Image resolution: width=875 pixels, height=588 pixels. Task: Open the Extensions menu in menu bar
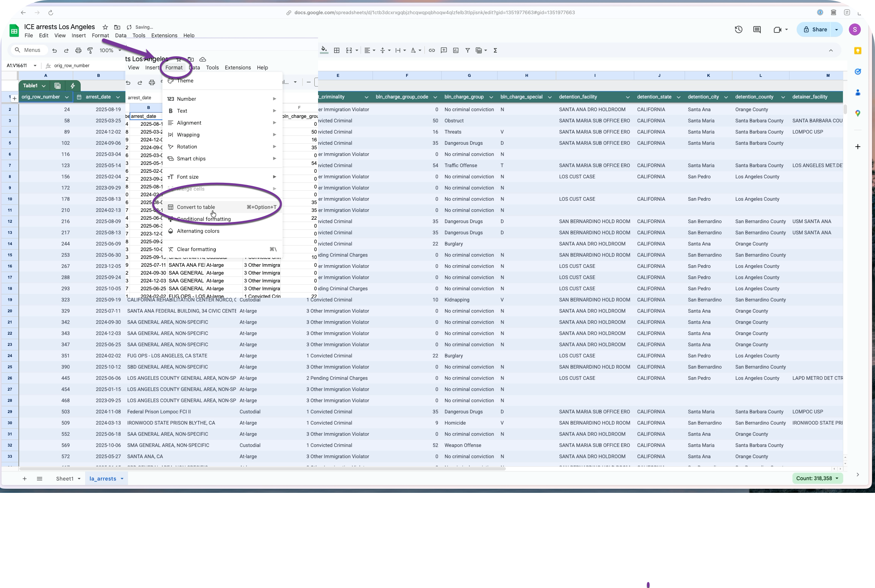pos(164,35)
